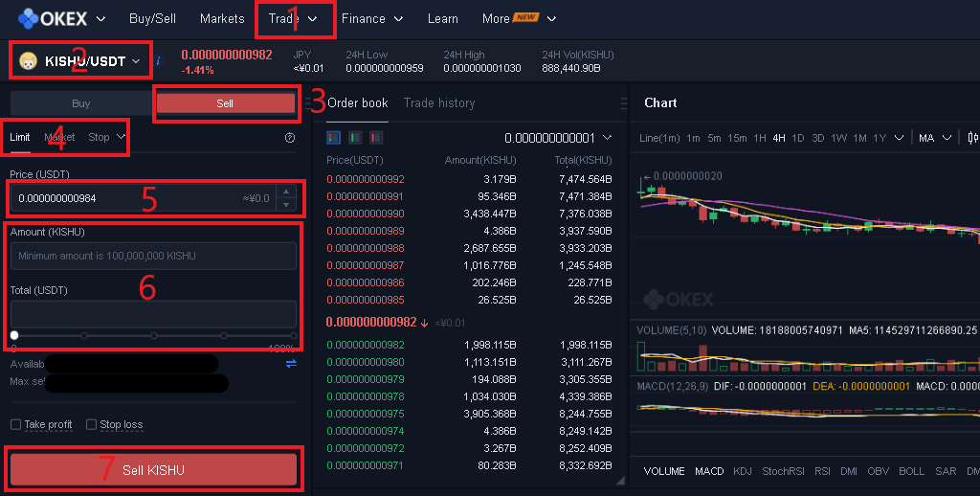Select the MACD indicator tab
This screenshot has height=496, width=980.
pos(709,471)
